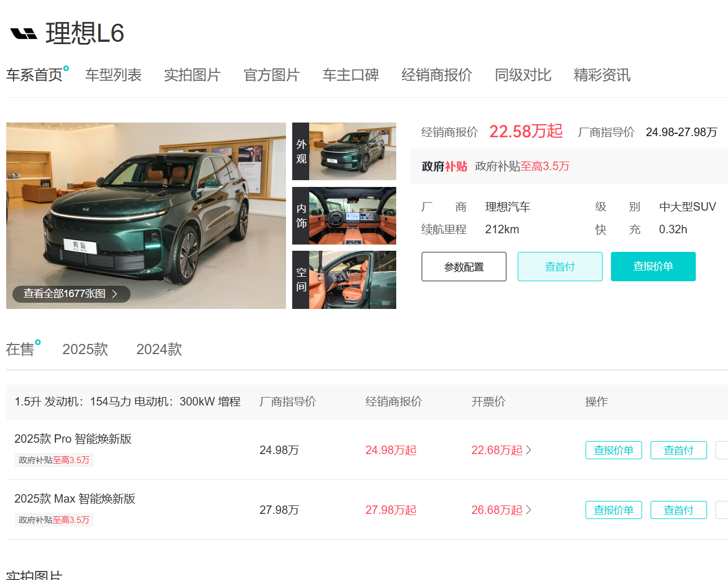728x580 pixels.
Task: Click 厂商指导价 column header
Action: coord(288,402)
